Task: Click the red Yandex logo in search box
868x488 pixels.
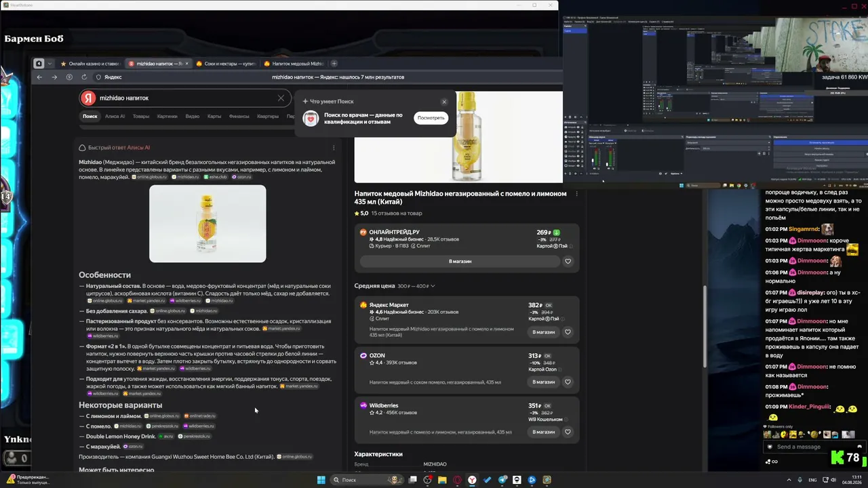Action: pos(88,98)
